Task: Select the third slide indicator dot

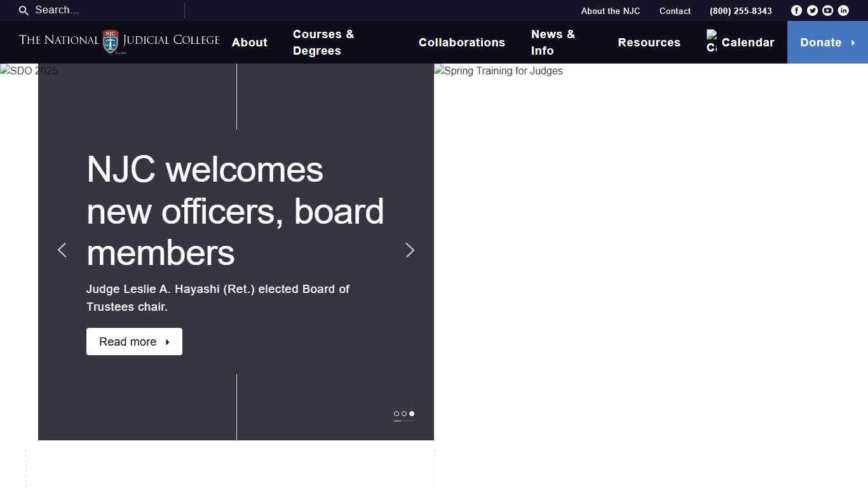Action: pos(412,414)
